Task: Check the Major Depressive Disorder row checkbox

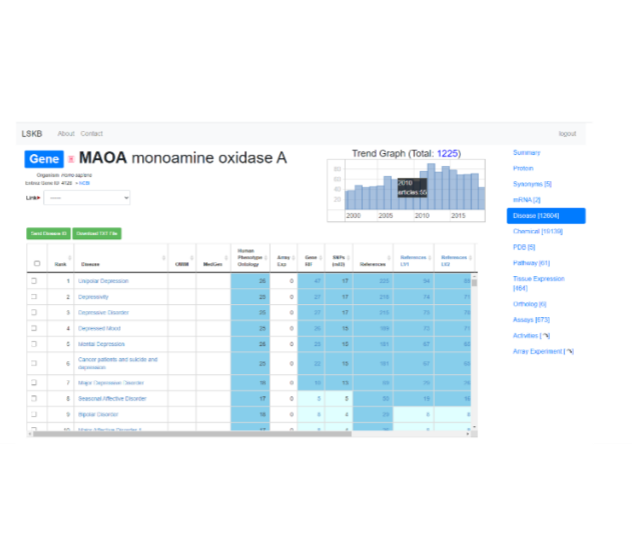Action: (x=34, y=383)
